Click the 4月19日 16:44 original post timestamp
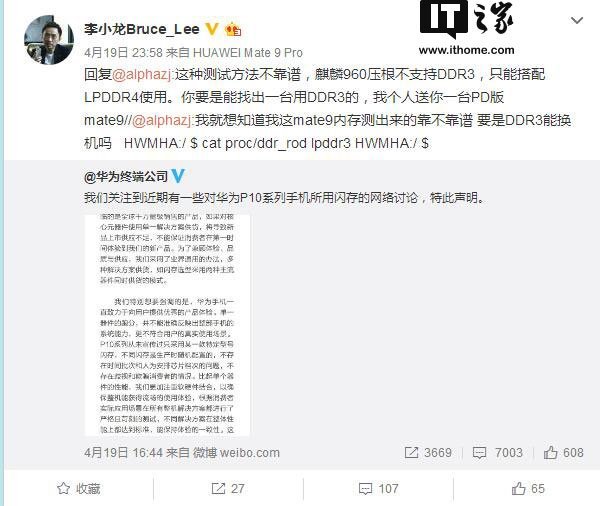Image resolution: width=600 pixels, height=506 pixels. pos(124,453)
